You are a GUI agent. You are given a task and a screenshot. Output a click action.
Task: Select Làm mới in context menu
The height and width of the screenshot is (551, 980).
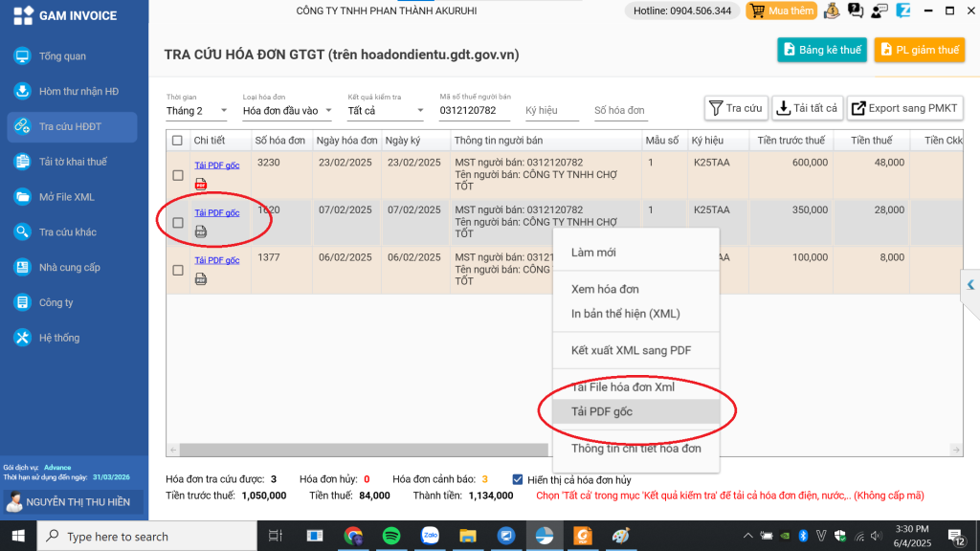point(636,253)
